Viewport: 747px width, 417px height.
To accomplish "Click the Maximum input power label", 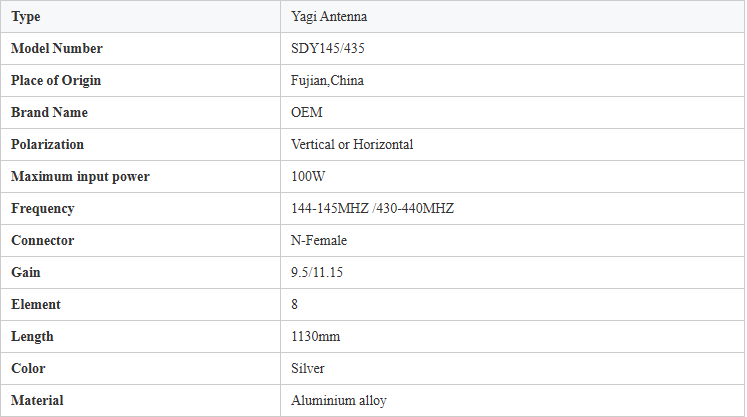I will click(80, 176).
